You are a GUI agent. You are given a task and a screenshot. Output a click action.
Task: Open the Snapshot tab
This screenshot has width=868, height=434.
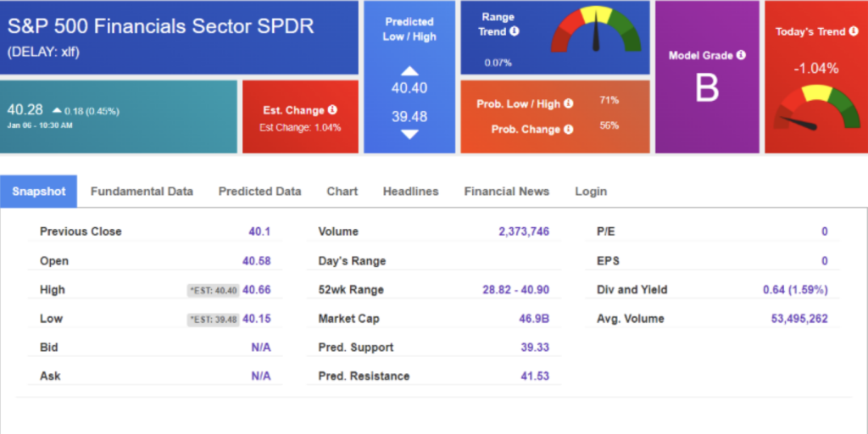click(39, 192)
